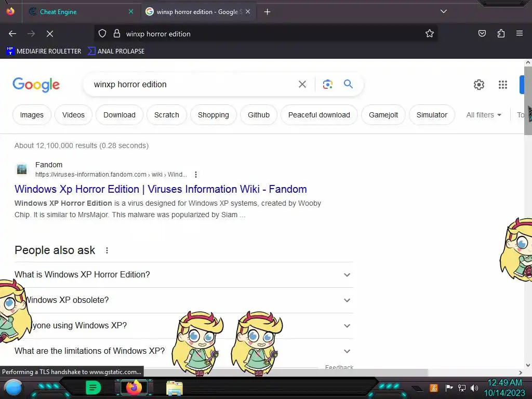Image resolution: width=532 pixels, height=399 pixels.
Task: Open a new tab with plus button
Action: pyautogui.click(x=268, y=12)
